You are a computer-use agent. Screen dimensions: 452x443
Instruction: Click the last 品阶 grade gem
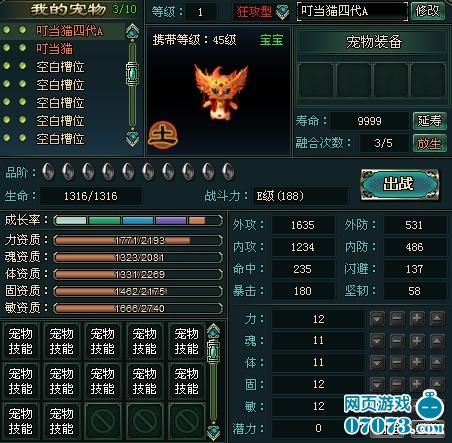(228, 172)
